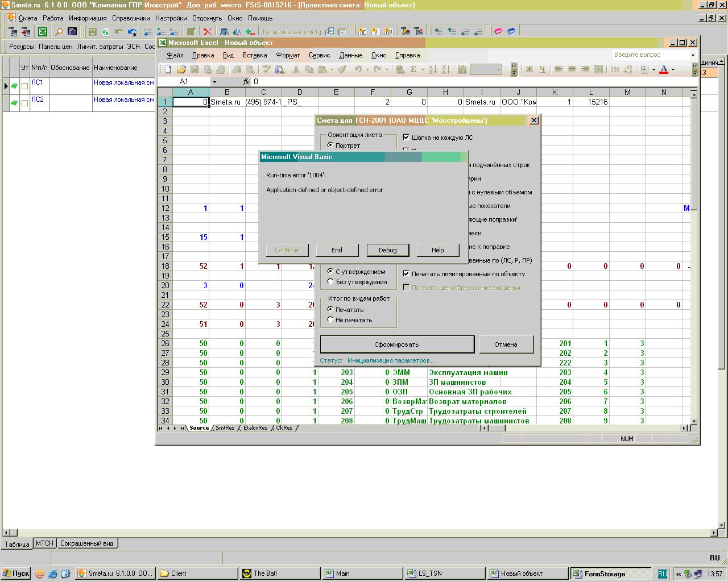Toggle Bold (Ж) formatting in Excel
728x582 pixels.
pyautogui.click(x=530, y=69)
